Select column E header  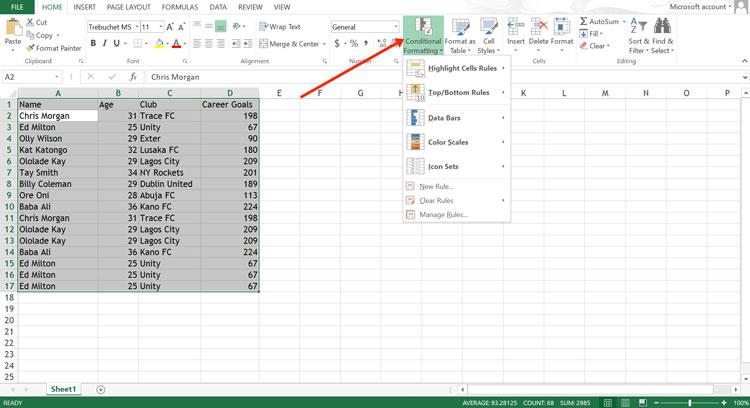point(279,93)
